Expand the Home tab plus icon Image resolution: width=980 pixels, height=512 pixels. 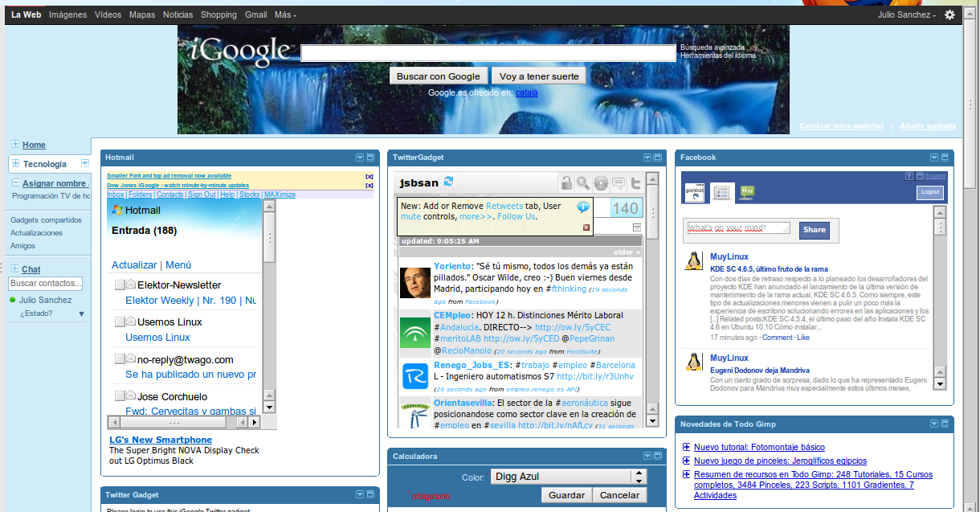pos(16,145)
